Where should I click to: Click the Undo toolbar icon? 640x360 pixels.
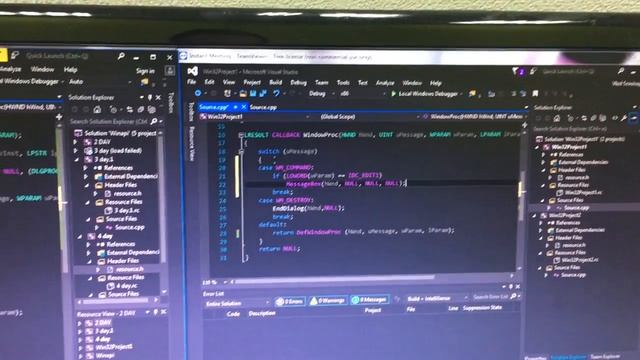pos(276,93)
